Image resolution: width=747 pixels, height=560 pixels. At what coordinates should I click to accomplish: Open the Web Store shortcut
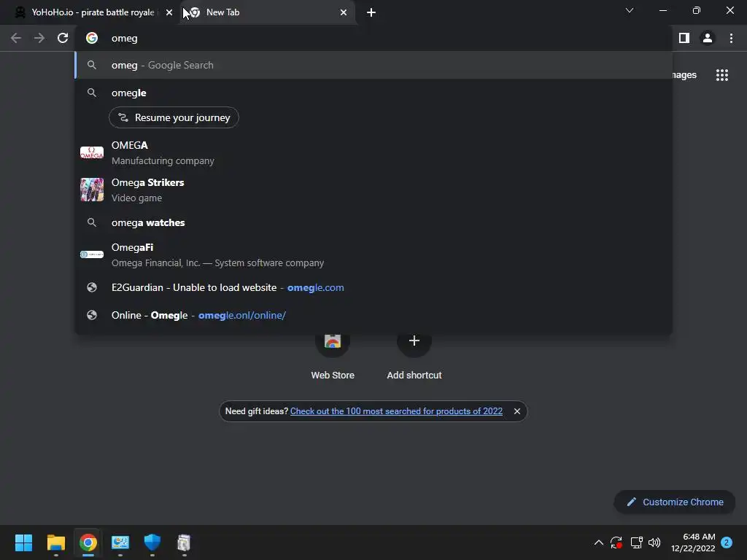pos(333,355)
